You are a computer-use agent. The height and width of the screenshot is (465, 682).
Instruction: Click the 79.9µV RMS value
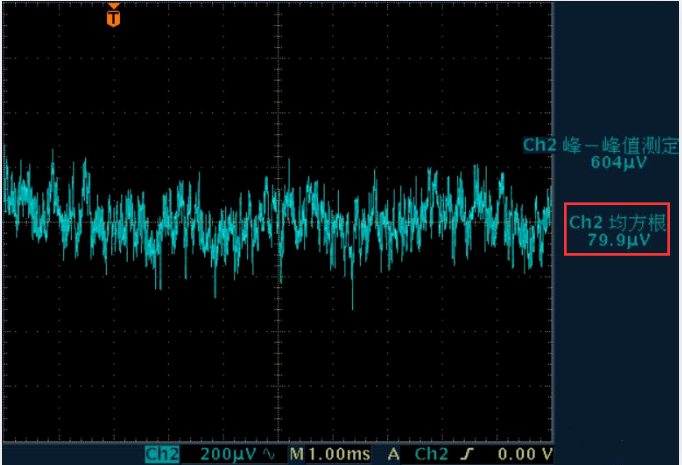point(617,240)
